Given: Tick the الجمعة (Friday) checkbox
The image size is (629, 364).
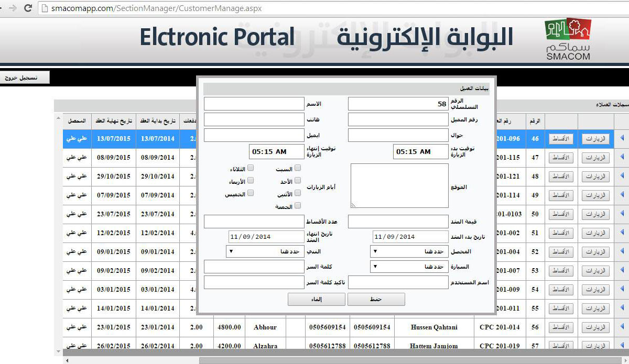Looking at the screenshot, I should (x=298, y=206).
